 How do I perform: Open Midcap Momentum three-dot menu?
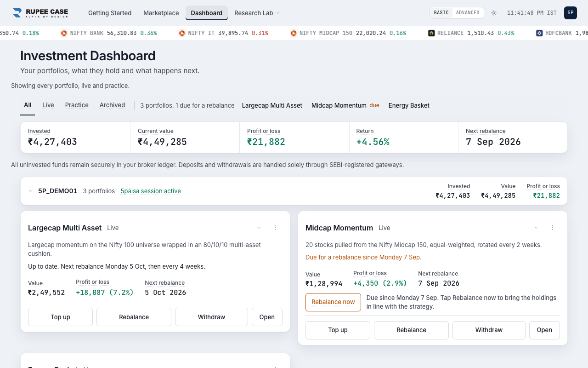[x=553, y=228]
